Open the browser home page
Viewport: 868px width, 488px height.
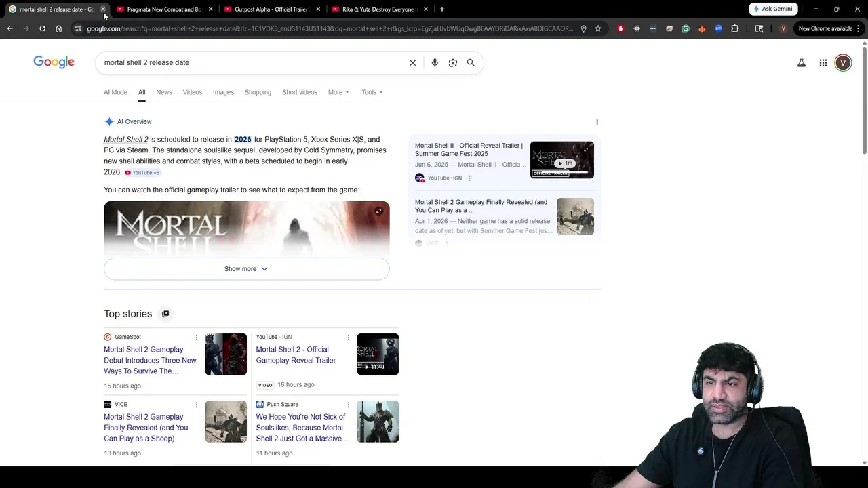58,28
